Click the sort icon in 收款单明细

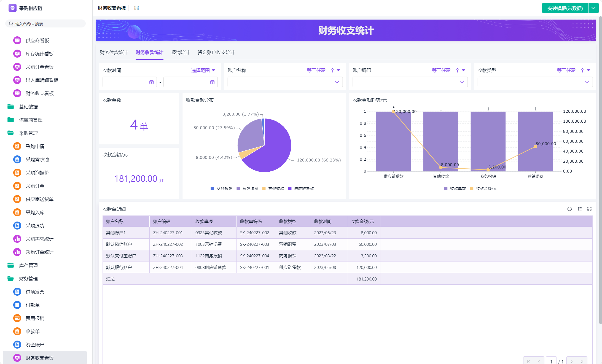click(579, 209)
